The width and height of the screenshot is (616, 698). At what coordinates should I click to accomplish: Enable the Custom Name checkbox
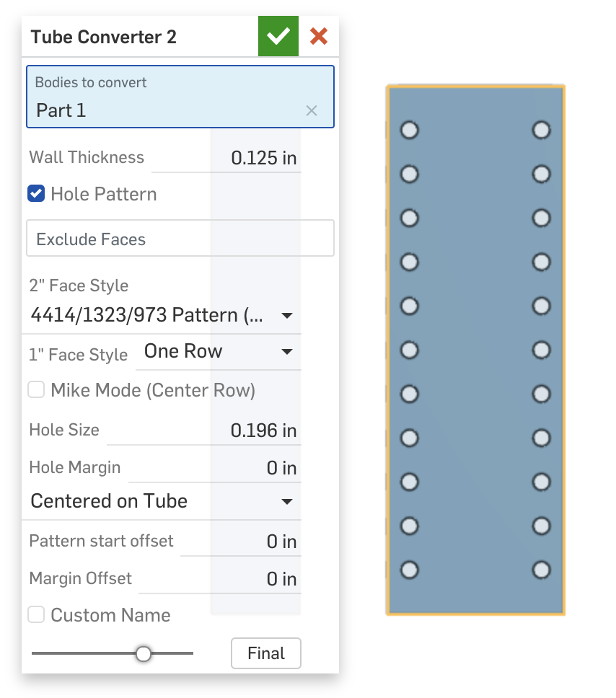point(36,614)
